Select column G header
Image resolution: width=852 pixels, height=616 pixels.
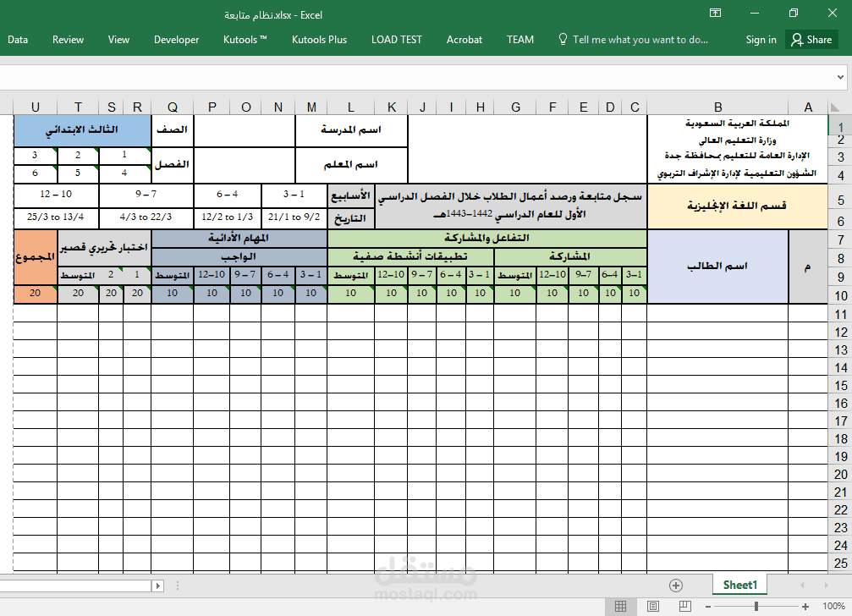click(515, 107)
